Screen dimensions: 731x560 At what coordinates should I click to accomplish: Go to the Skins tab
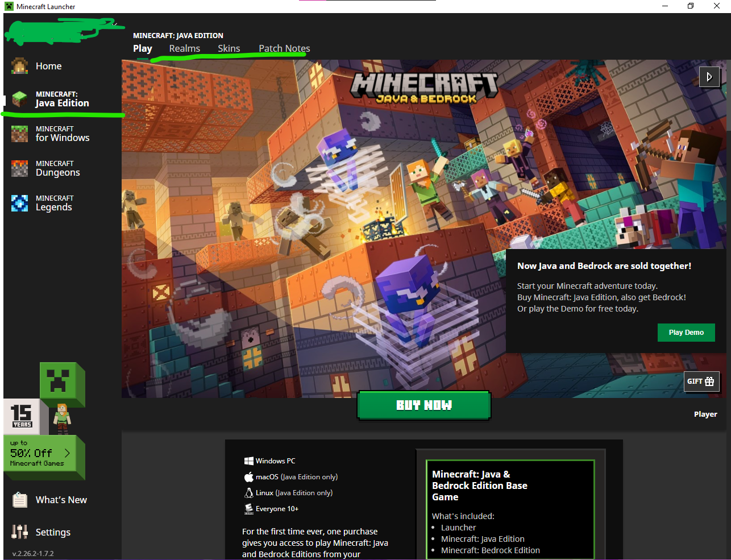pos(229,48)
